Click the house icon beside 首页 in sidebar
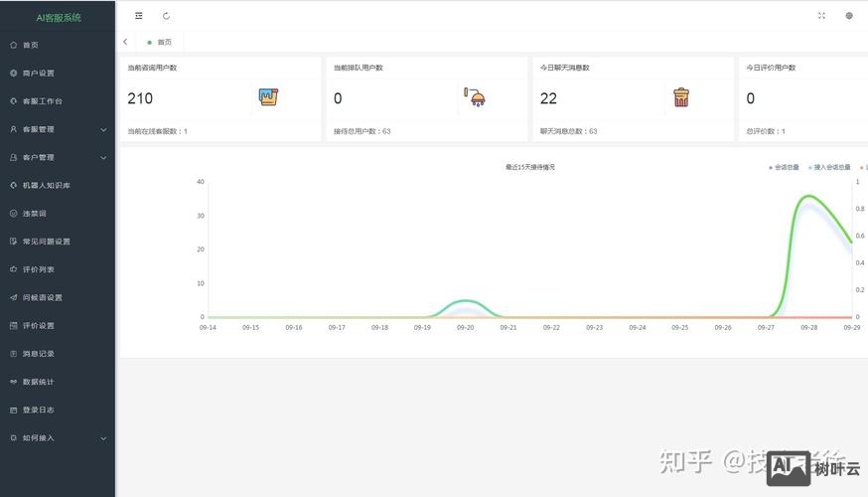Viewport: 868px width, 497px height. pos(13,45)
